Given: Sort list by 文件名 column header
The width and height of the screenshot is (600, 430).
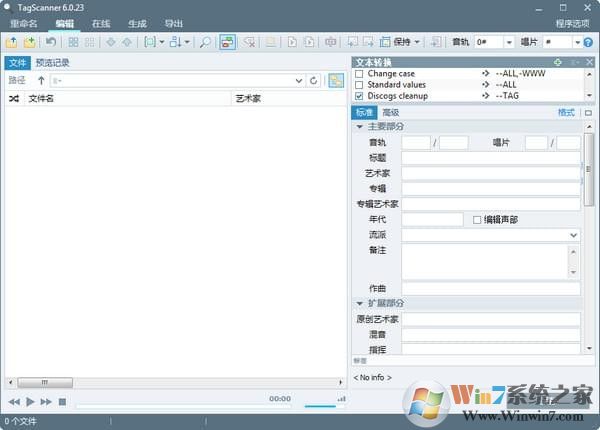Looking at the screenshot, I should (128, 99).
